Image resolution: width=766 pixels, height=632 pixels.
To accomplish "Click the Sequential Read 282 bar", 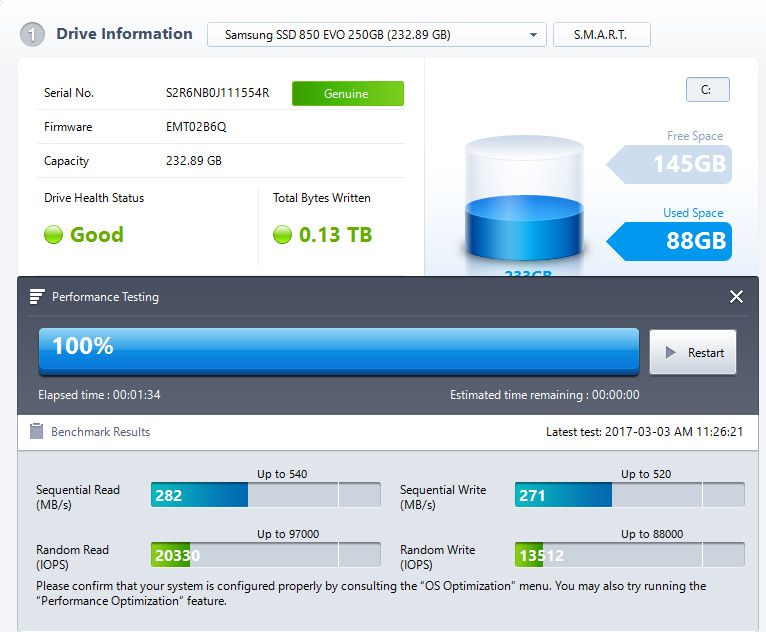I will click(266, 495).
